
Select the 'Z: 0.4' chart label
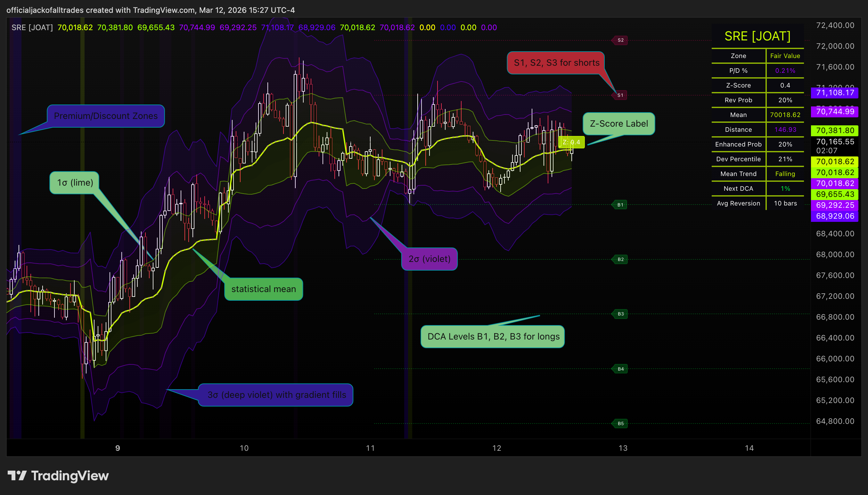(571, 142)
